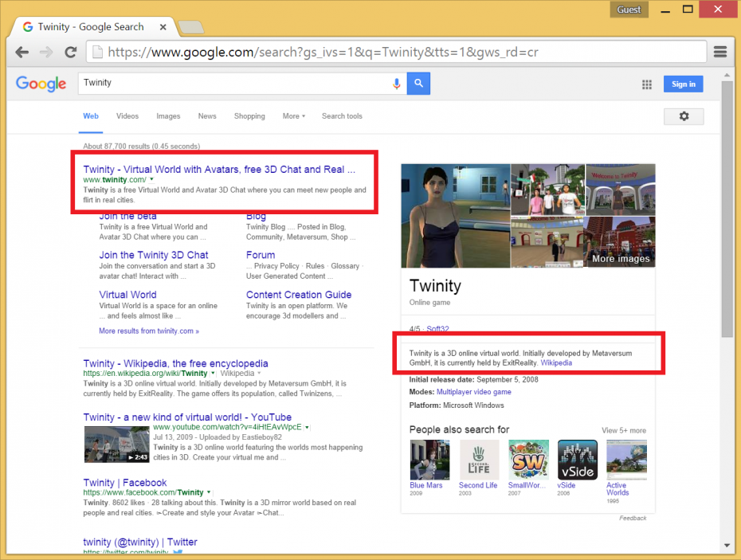Click the forward navigation arrow
The width and height of the screenshot is (741, 560).
coord(45,51)
